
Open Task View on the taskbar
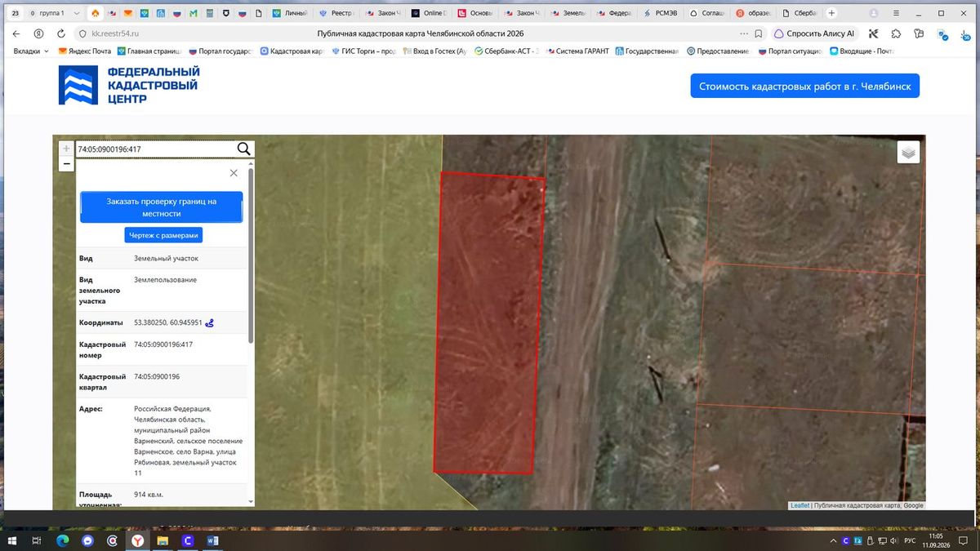click(37, 540)
